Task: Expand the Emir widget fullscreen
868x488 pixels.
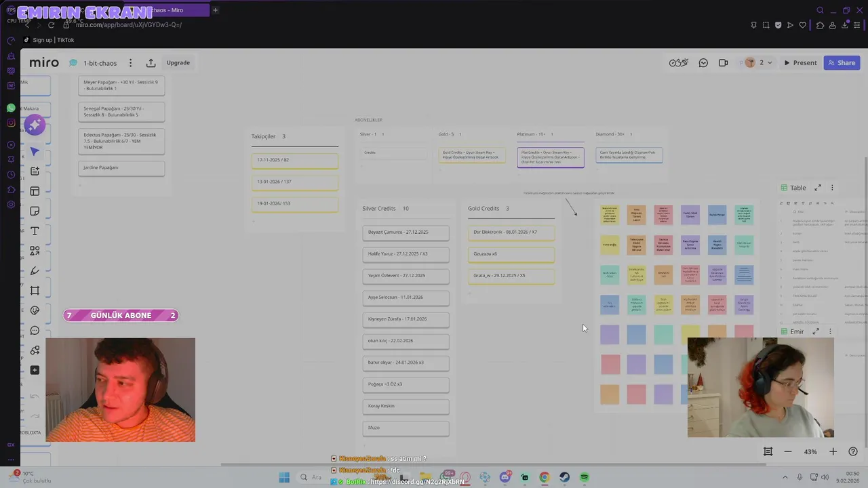Action: (x=816, y=331)
